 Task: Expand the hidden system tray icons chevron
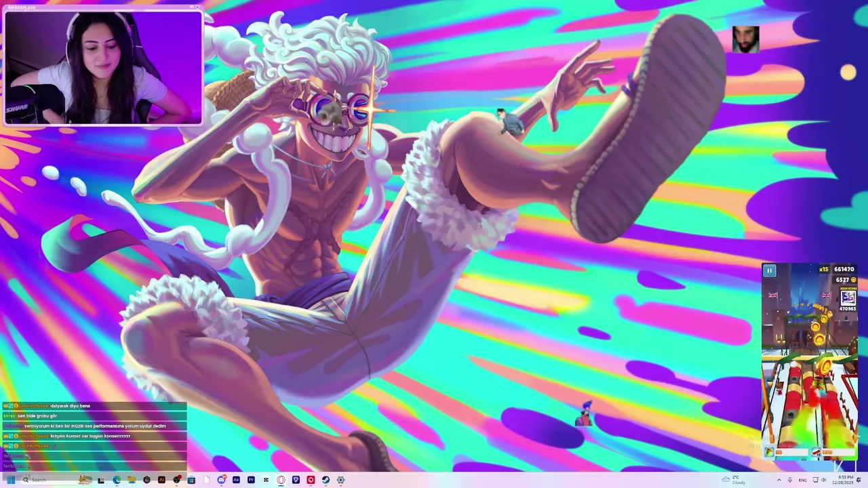[x=779, y=480]
